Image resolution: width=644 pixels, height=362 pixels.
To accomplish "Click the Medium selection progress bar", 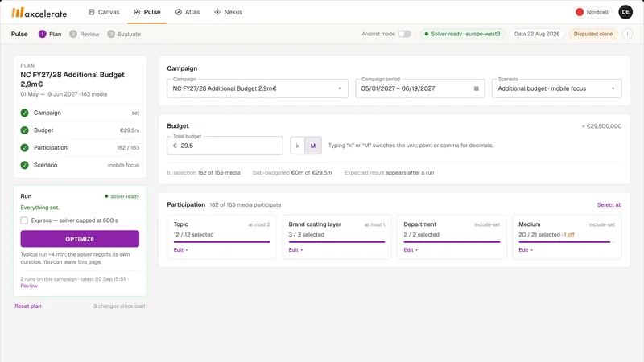I will click(x=567, y=242).
